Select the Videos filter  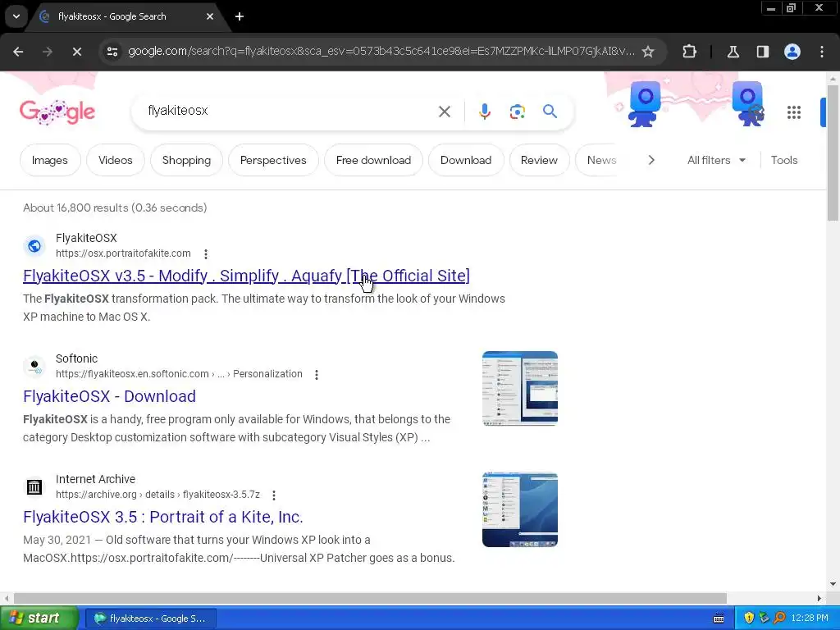coord(115,160)
